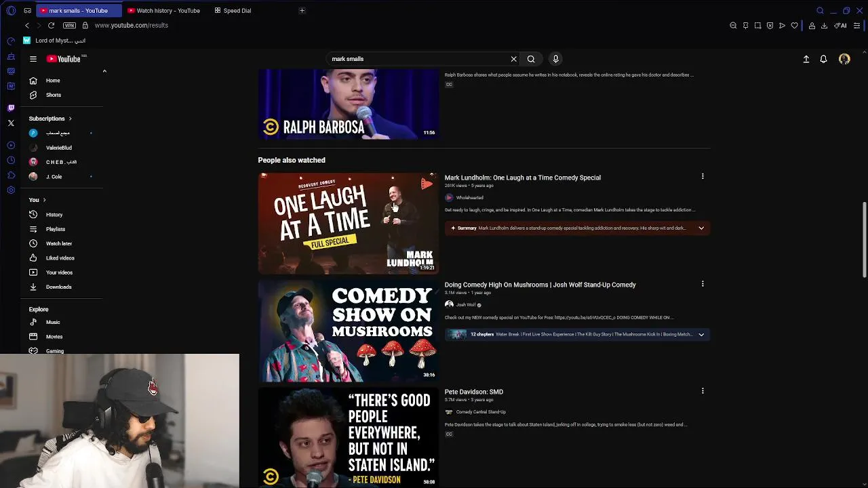Go back with the browser back arrow

click(x=27, y=25)
